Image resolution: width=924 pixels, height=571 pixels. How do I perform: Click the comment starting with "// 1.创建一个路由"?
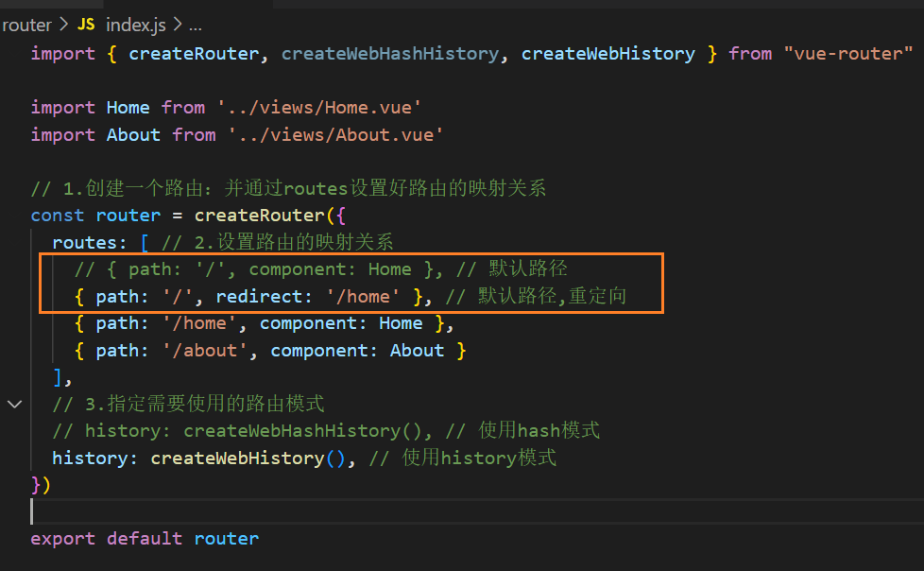coord(288,188)
